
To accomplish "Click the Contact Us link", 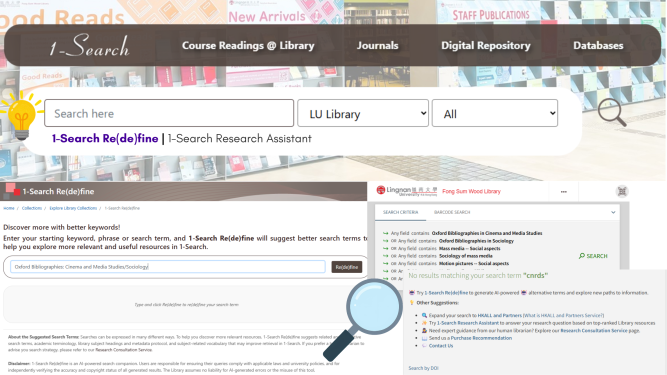I will point(441,346).
